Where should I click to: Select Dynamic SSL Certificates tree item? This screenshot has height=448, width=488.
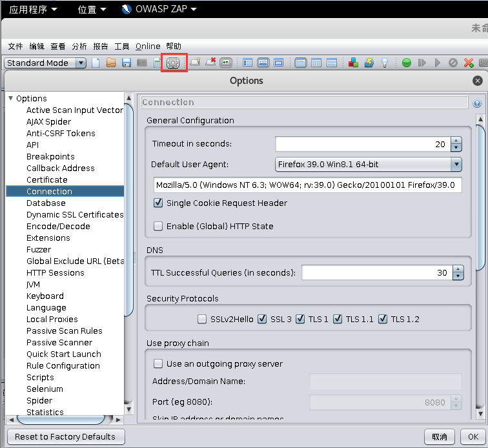pyautogui.click(x=75, y=214)
